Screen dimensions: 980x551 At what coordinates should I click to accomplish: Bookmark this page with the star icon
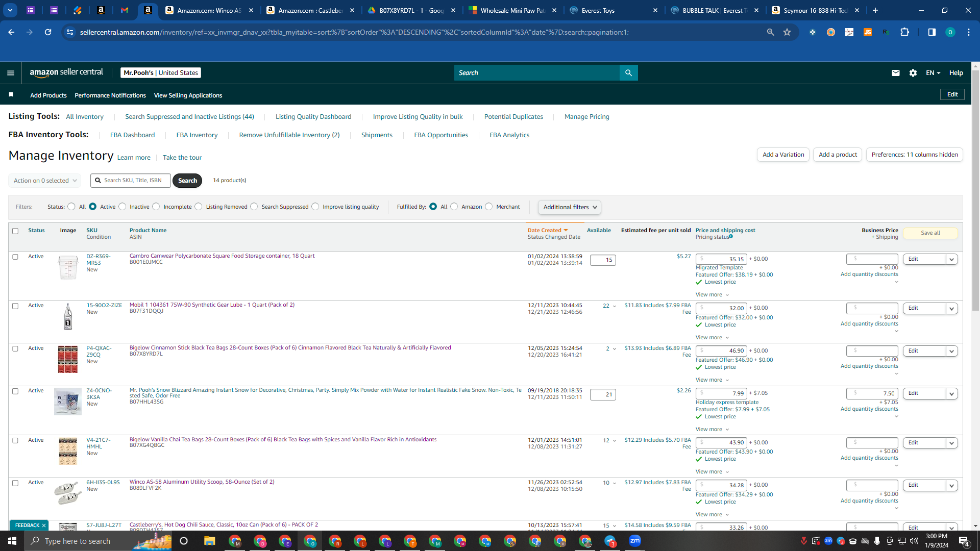(x=787, y=32)
